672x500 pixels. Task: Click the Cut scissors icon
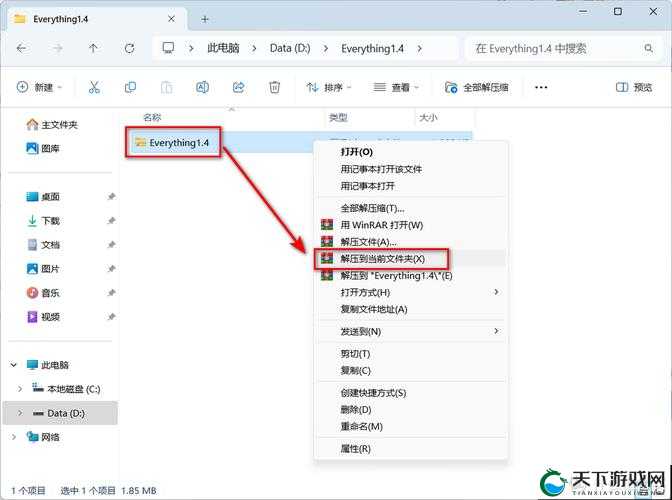click(x=94, y=87)
